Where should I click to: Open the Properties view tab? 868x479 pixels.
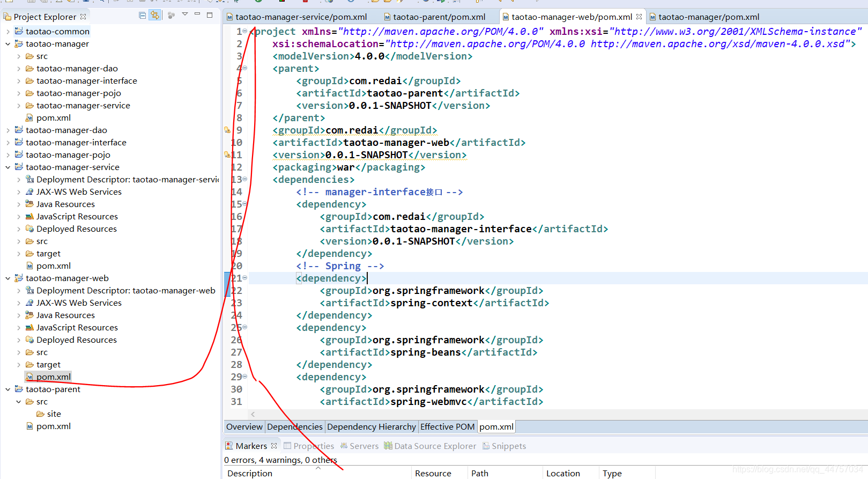coord(309,446)
